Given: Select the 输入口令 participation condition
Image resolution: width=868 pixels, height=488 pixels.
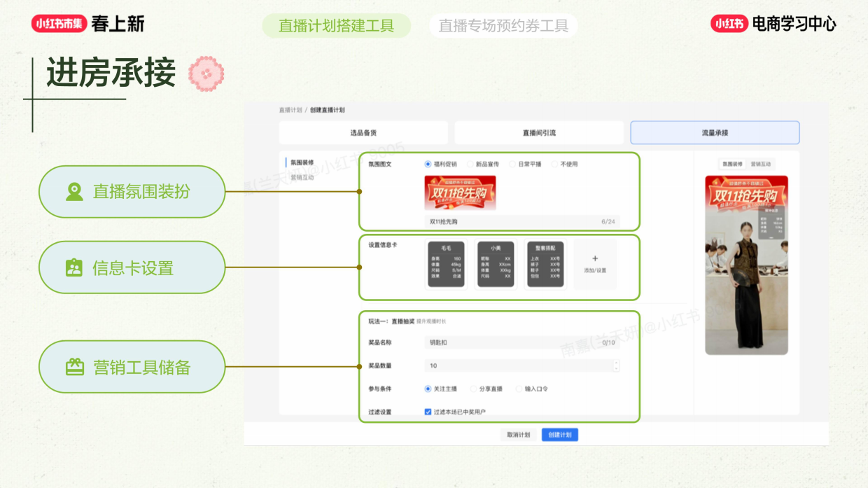Looking at the screenshot, I should coord(519,389).
